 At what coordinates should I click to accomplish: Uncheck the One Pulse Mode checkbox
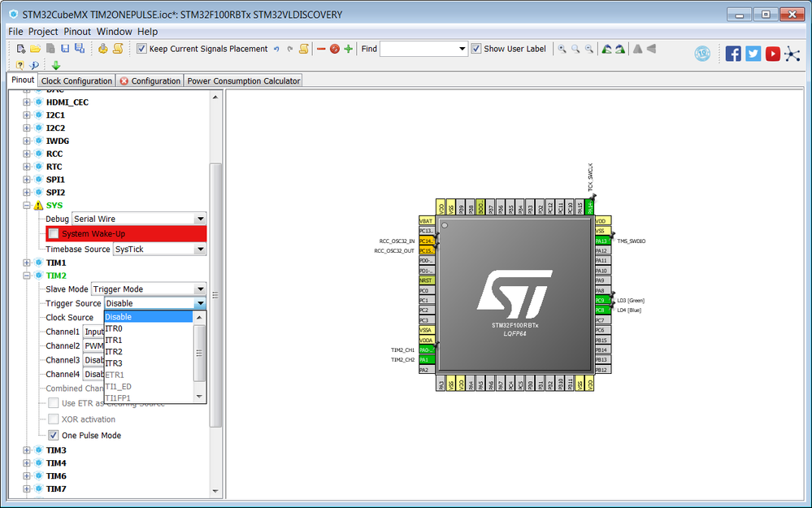tap(54, 435)
